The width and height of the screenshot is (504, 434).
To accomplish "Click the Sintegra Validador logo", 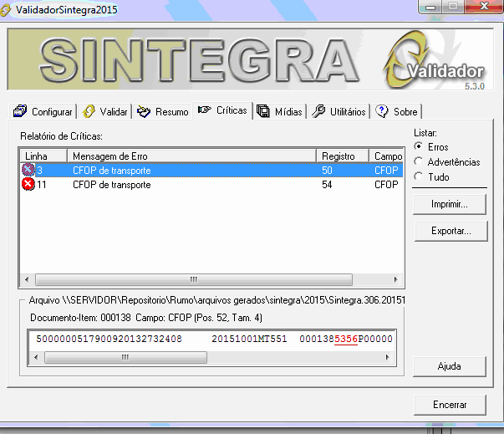I will [x=435, y=61].
